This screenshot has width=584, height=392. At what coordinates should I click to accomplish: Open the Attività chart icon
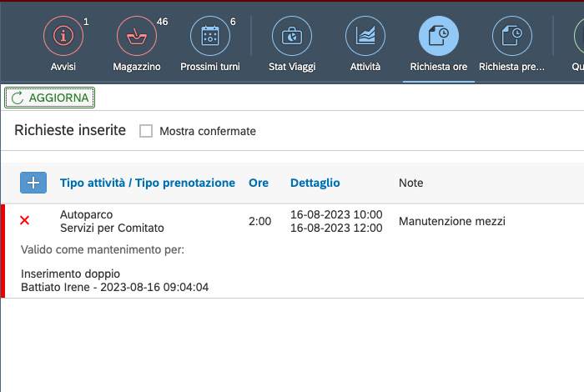pos(365,36)
